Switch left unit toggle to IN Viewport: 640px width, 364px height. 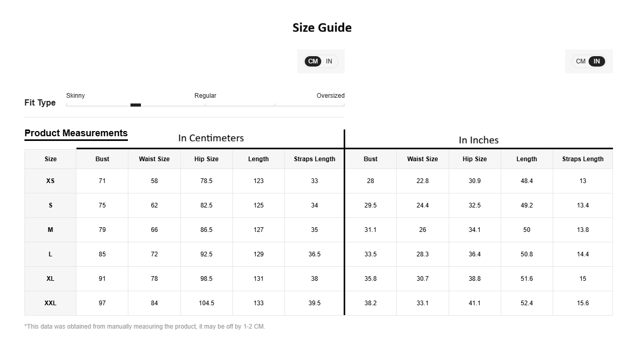[x=329, y=61]
